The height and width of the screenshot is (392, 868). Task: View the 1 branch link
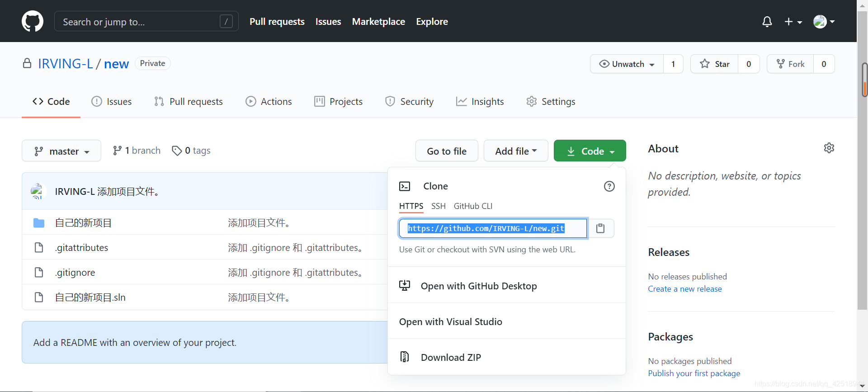coord(137,151)
